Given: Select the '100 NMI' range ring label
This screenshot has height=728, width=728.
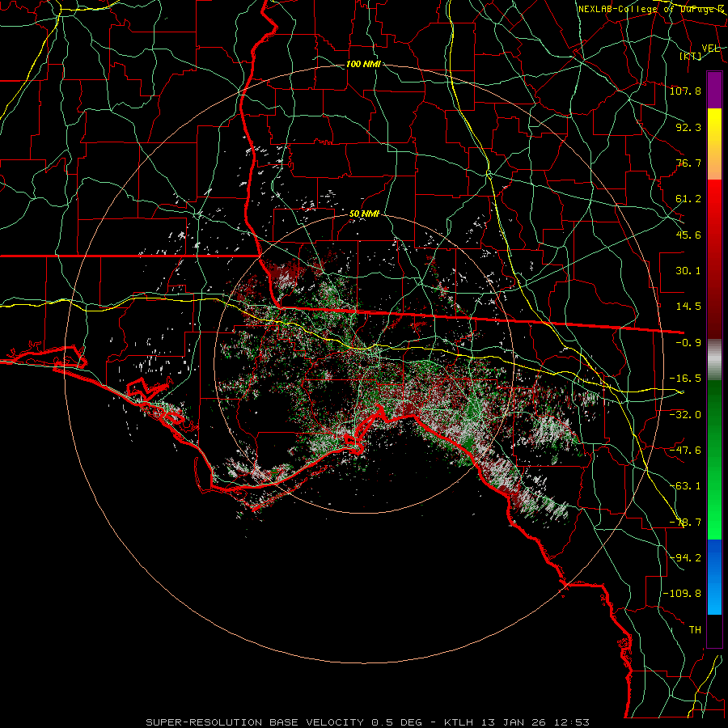Looking at the screenshot, I should point(363,64).
